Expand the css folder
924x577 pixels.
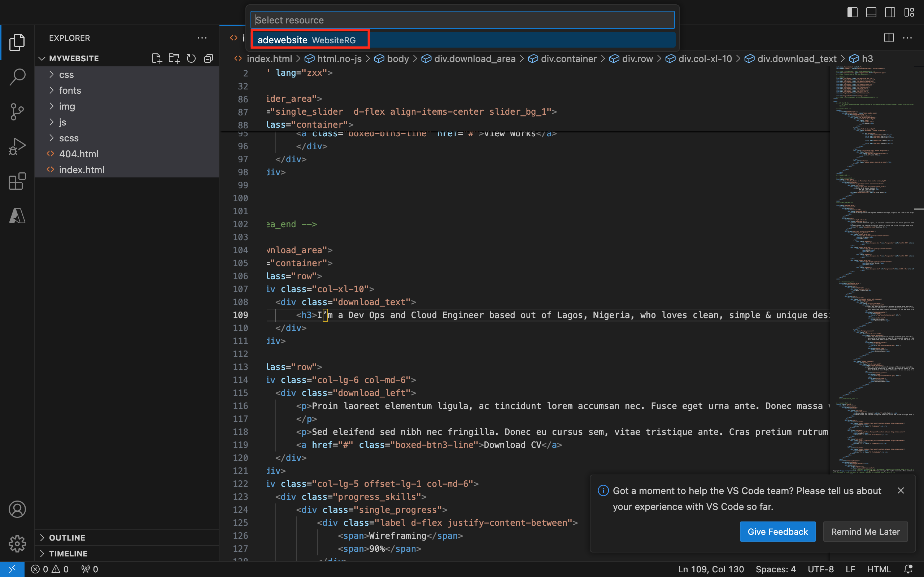pyautogui.click(x=66, y=74)
